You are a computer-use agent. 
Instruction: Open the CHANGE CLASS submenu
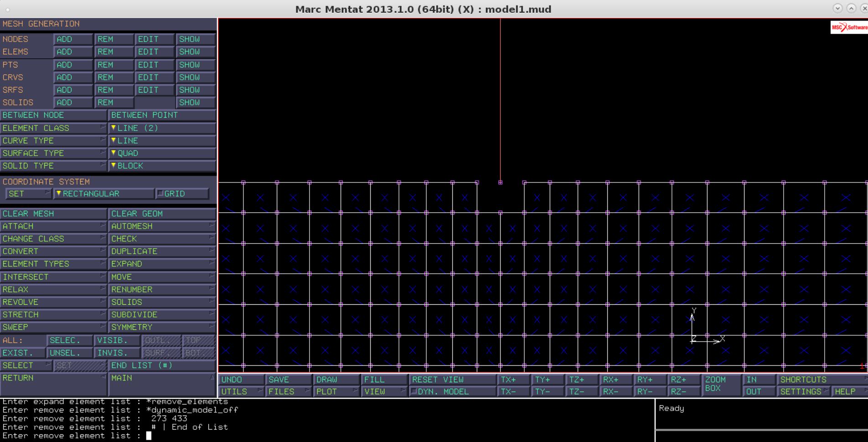(x=53, y=239)
